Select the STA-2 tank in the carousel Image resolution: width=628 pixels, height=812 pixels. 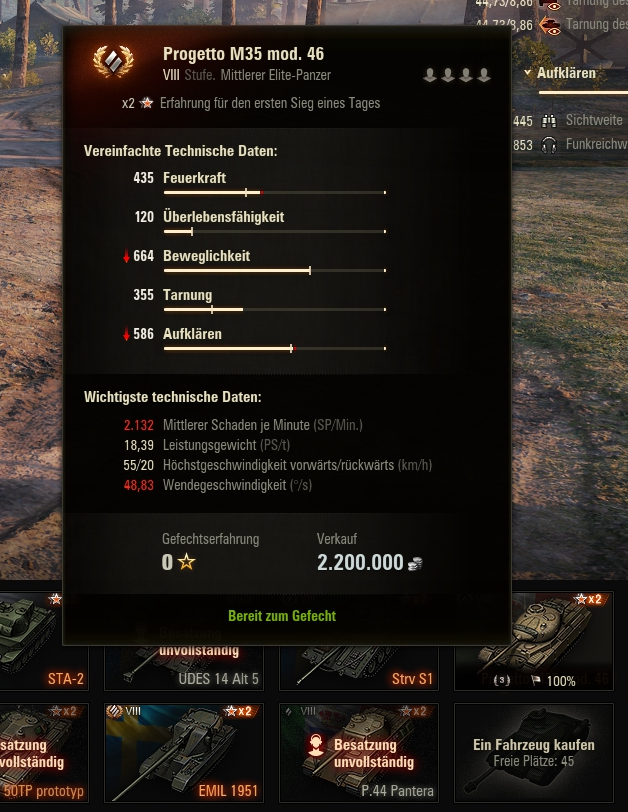click(x=45, y=641)
